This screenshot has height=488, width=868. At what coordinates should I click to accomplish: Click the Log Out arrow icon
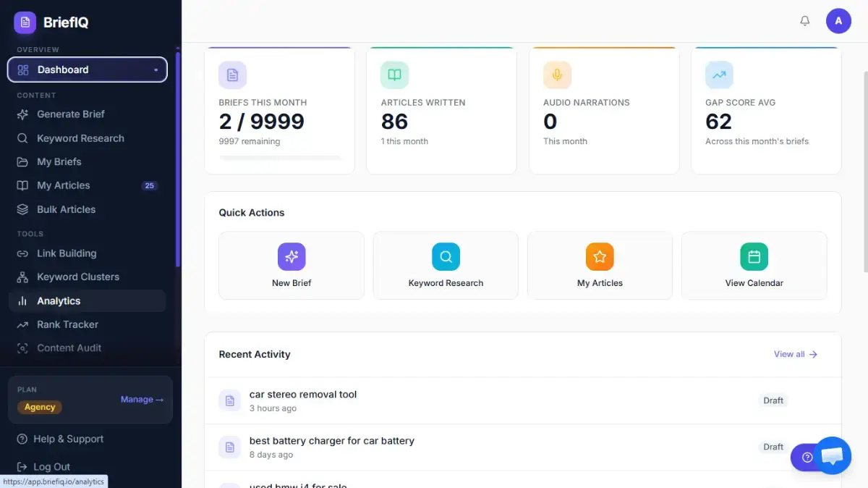pos(22,467)
